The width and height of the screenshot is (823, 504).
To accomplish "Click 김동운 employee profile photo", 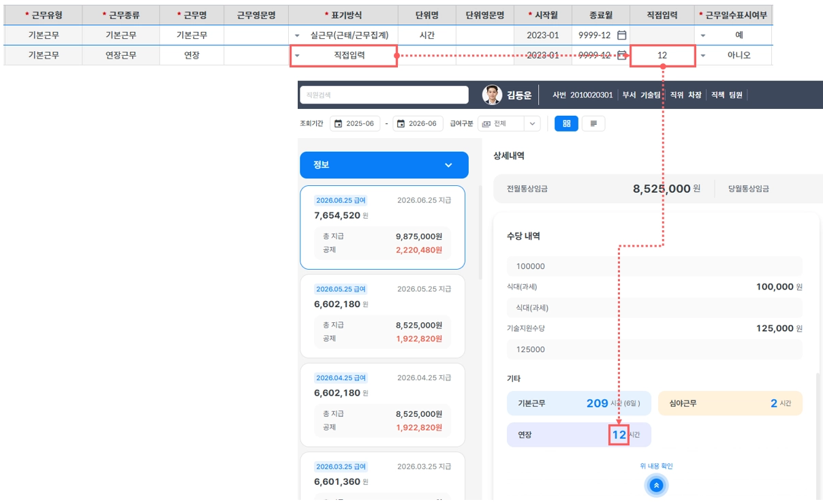I will [492, 95].
